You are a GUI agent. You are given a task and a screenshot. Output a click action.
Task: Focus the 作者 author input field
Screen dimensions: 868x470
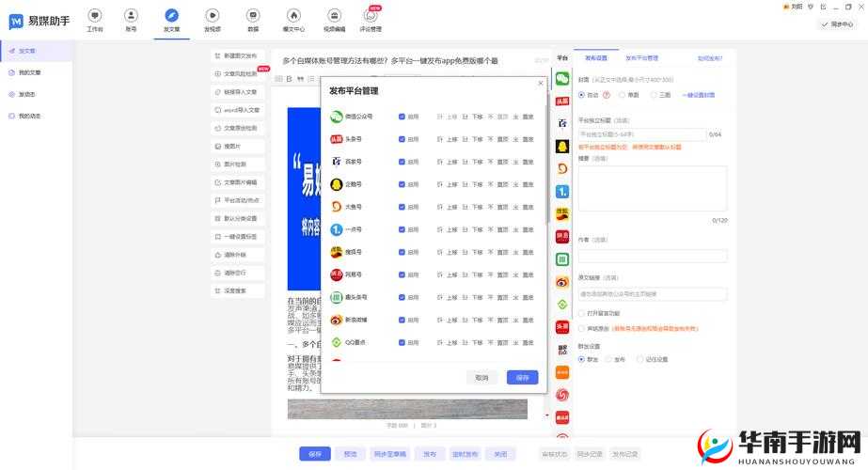pyautogui.click(x=653, y=255)
